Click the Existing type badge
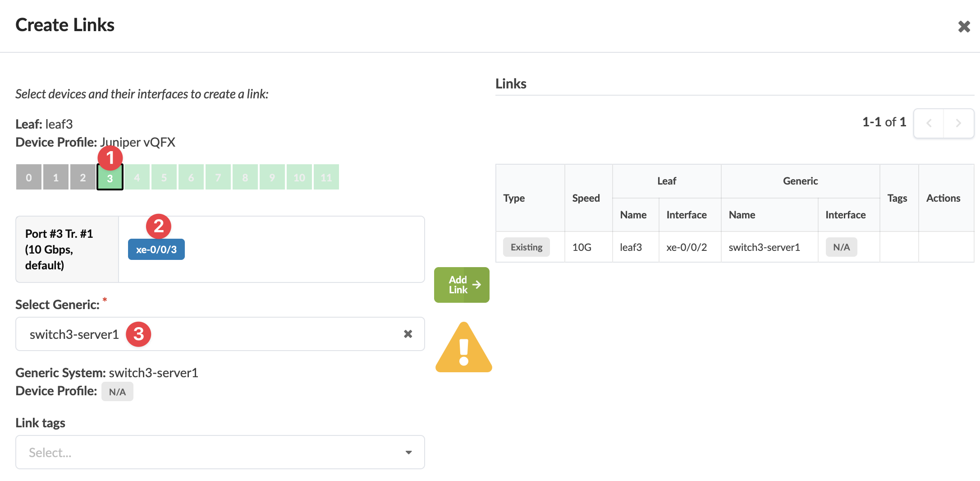The width and height of the screenshot is (980, 481). (526, 247)
